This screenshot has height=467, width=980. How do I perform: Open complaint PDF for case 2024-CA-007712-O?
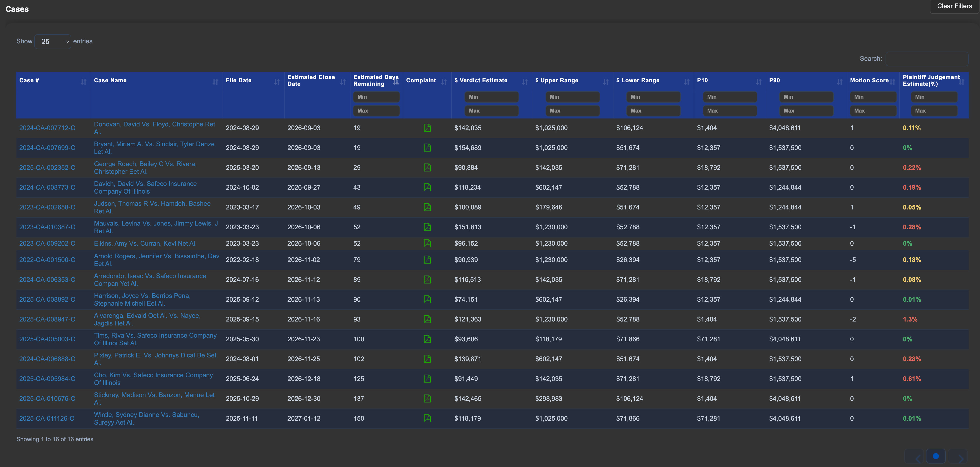click(x=427, y=128)
